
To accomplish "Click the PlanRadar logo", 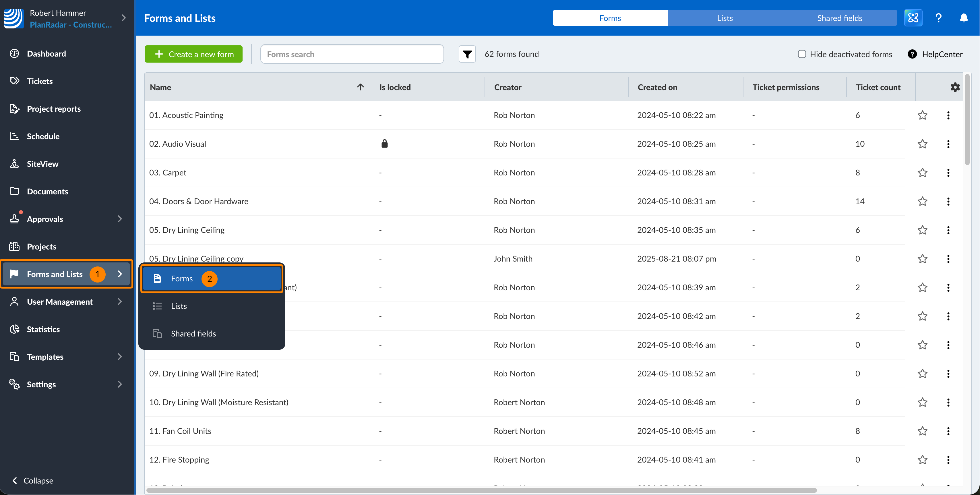I will click(x=14, y=18).
